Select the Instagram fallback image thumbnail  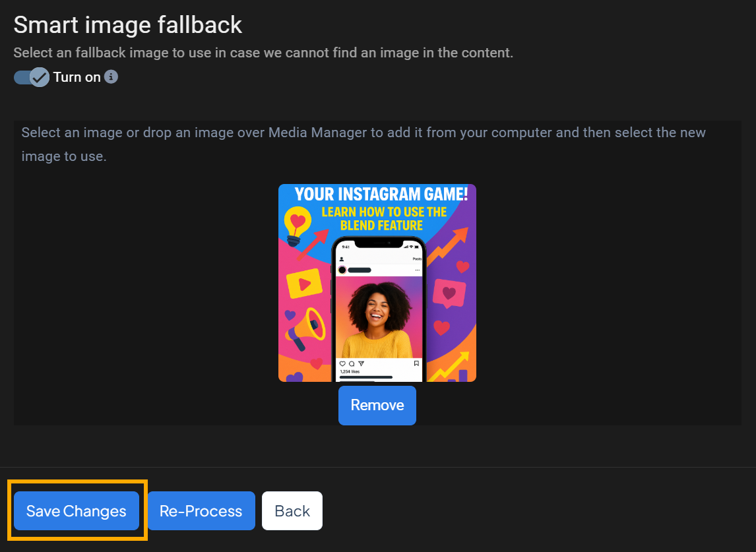pos(377,283)
